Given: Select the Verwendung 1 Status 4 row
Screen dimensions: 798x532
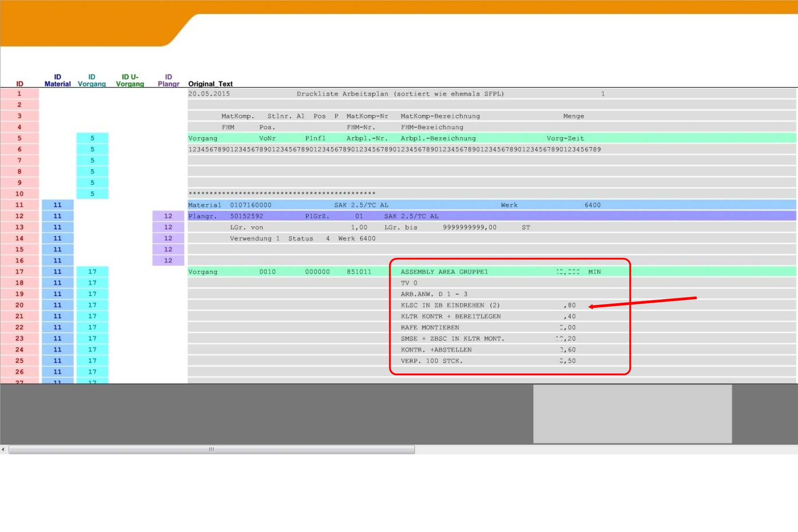Looking at the screenshot, I should click(x=492, y=238).
